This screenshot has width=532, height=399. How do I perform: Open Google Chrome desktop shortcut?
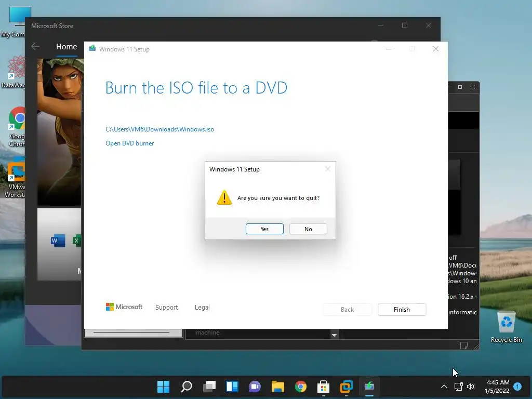pyautogui.click(x=16, y=127)
